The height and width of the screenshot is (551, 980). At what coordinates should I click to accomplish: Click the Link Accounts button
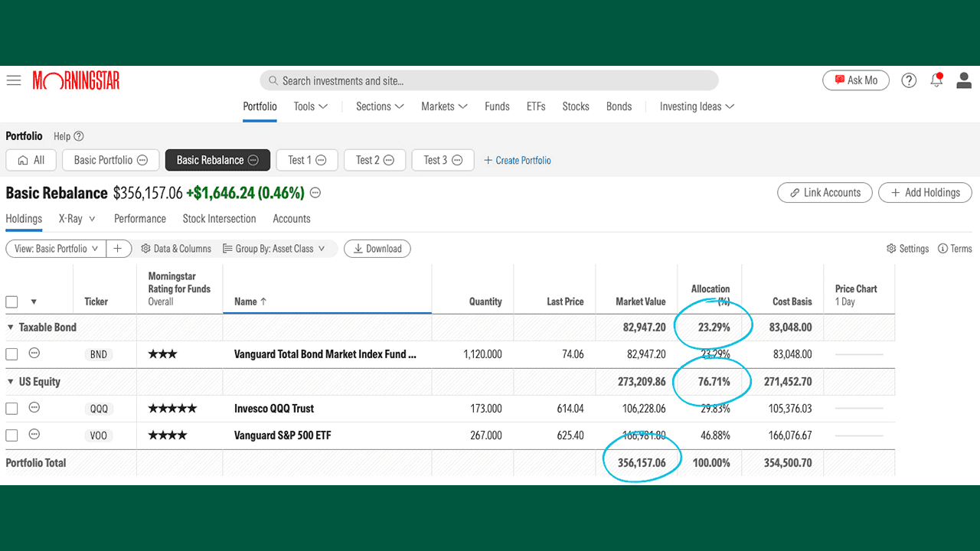tap(825, 192)
